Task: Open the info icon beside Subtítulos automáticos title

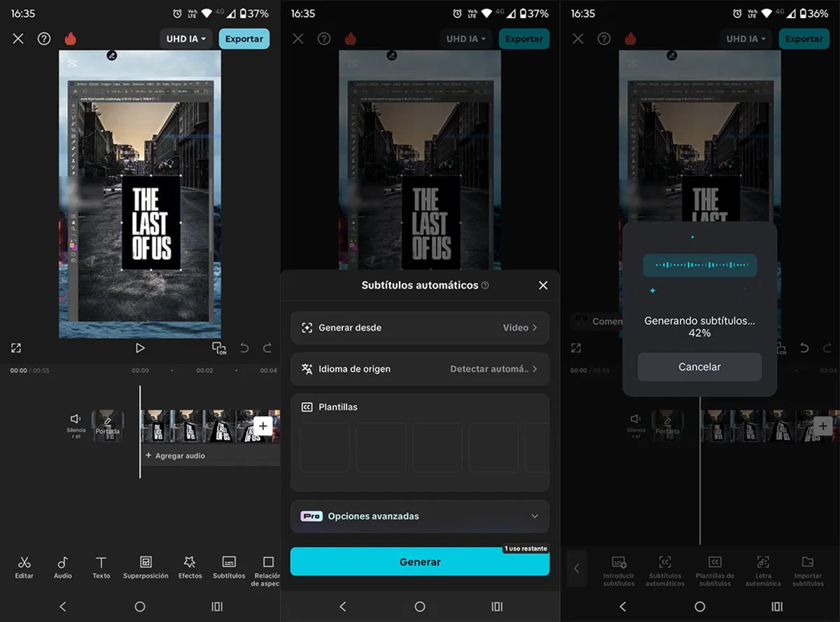Action: [x=485, y=286]
